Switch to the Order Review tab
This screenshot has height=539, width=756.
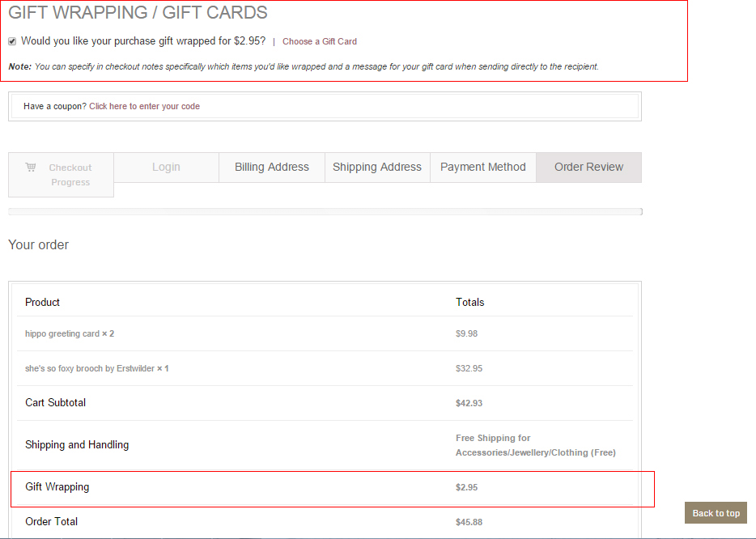(588, 168)
